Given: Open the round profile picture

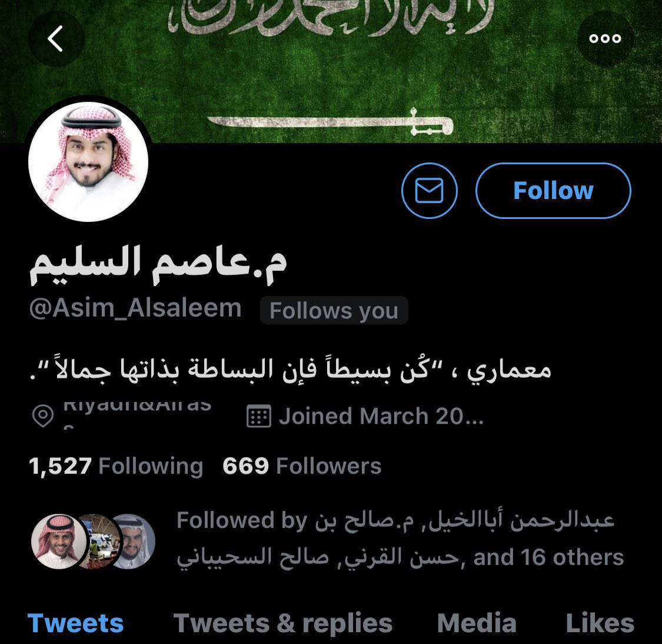Looking at the screenshot, I should (x=88, y=162).
